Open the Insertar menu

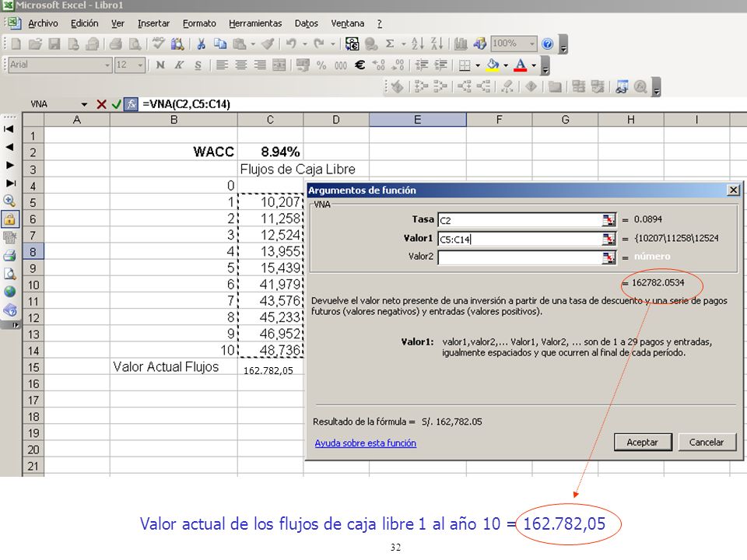153,23
